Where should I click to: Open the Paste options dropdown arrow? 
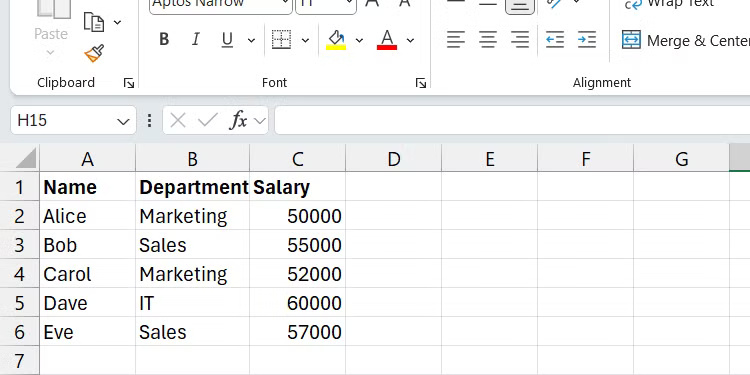(x=51, y=52)
